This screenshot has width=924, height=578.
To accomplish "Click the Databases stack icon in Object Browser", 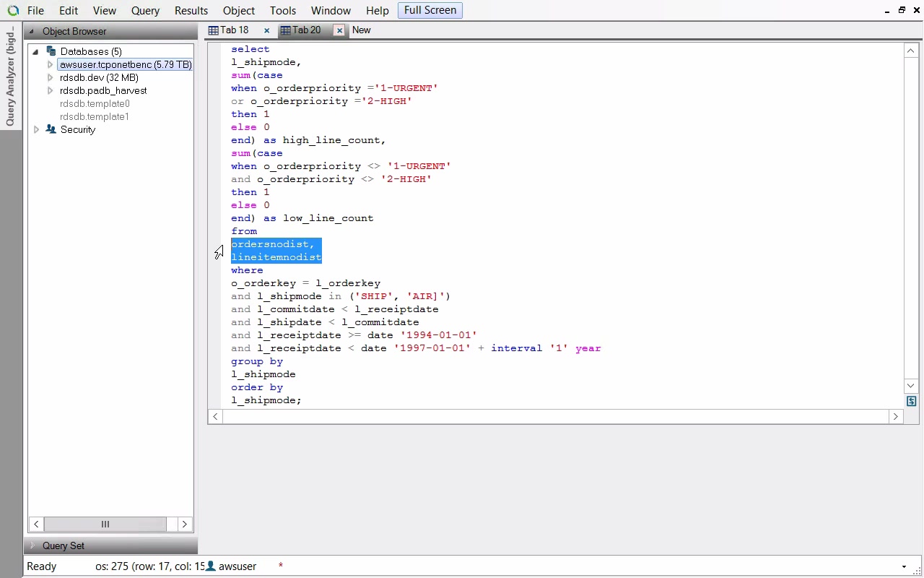I will 51,51.
